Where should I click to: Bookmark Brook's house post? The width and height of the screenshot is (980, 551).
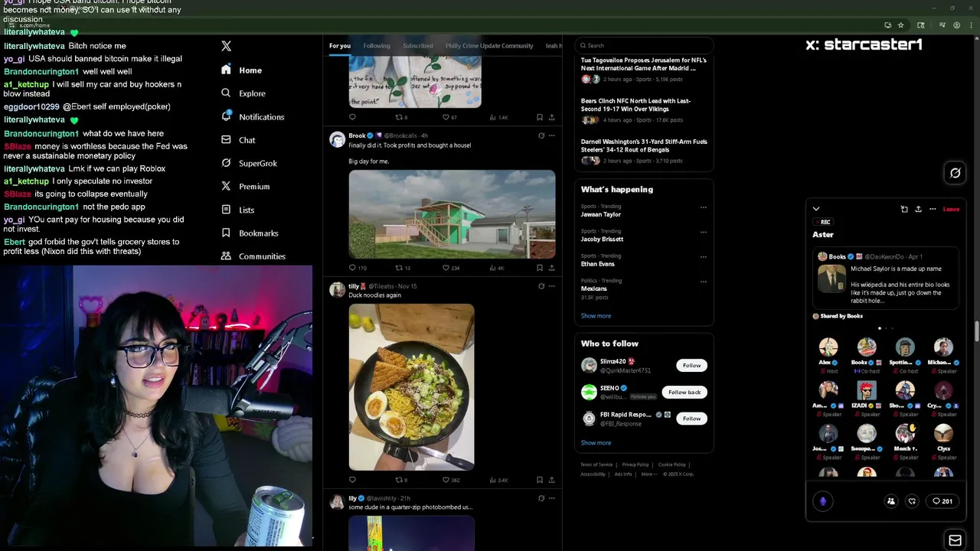tap(540, 268)
